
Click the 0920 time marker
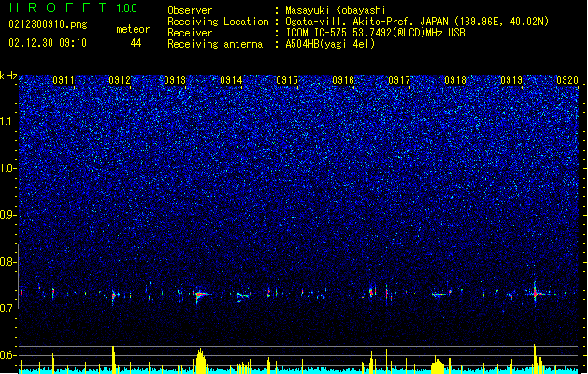coord(567,80)
